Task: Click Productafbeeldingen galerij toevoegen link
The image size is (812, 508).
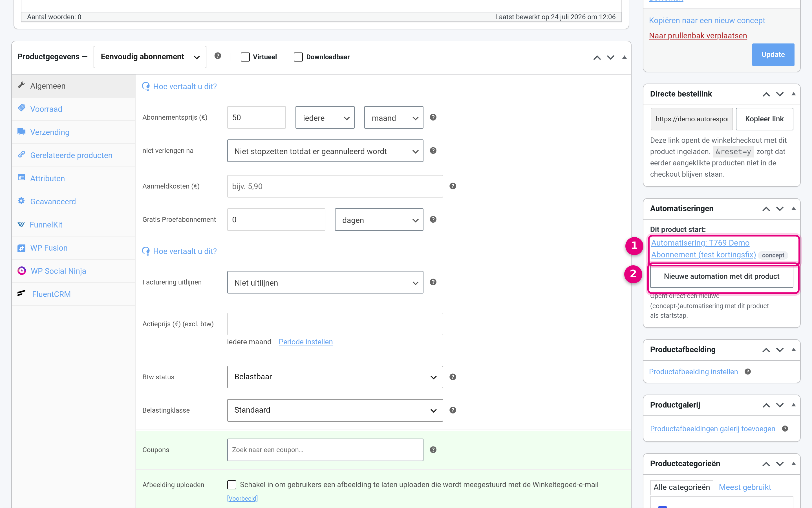Action: 712,429
